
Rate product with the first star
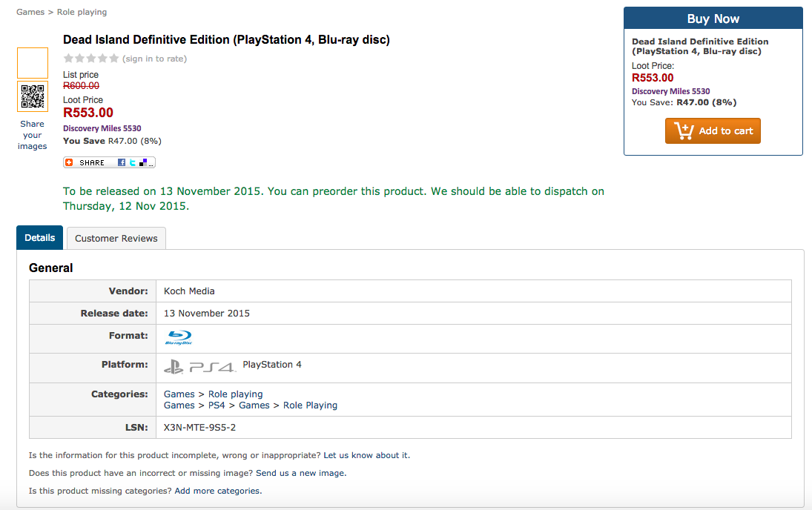point(68,59)
